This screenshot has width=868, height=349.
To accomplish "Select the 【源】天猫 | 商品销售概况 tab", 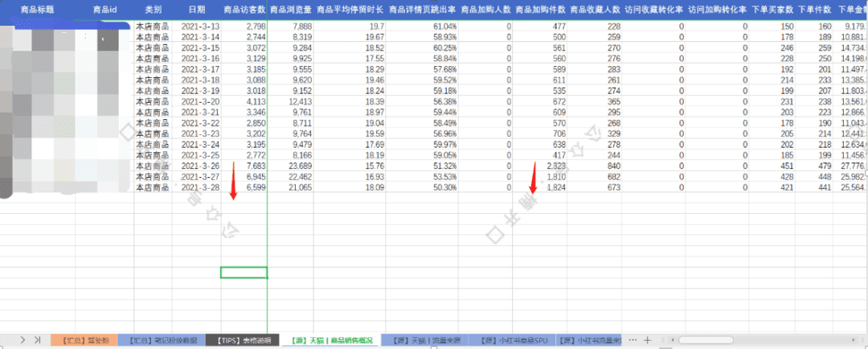I will (x=331, y=340).
